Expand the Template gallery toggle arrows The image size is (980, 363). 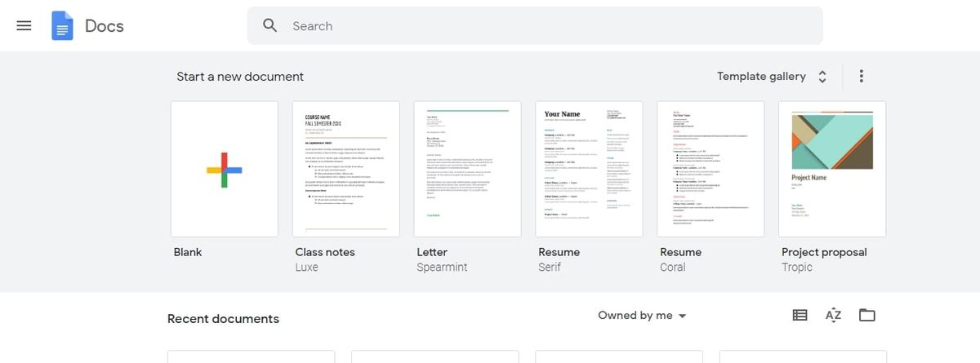pos(822,77)
